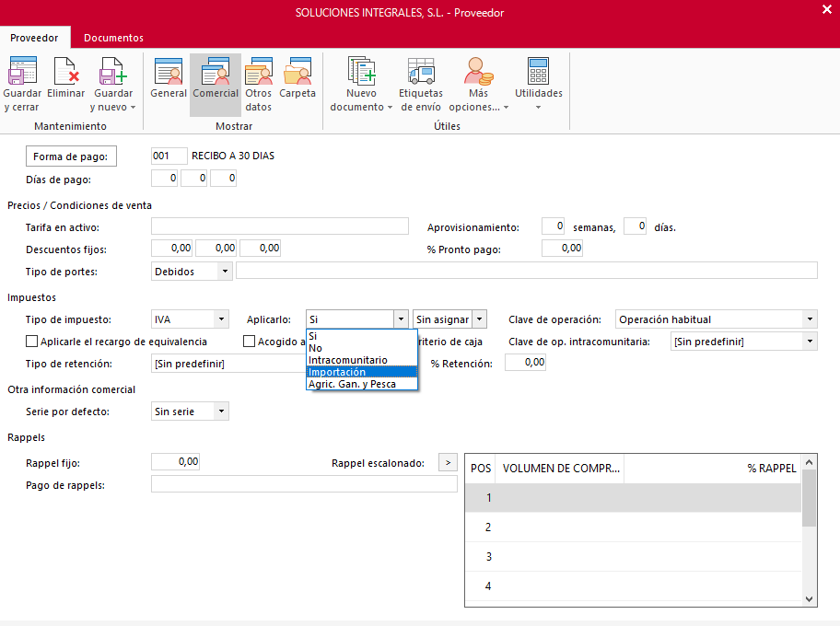The image size is (840, 626).
Task: Click the first Descuentos fijos field
Action: [172, 248]
